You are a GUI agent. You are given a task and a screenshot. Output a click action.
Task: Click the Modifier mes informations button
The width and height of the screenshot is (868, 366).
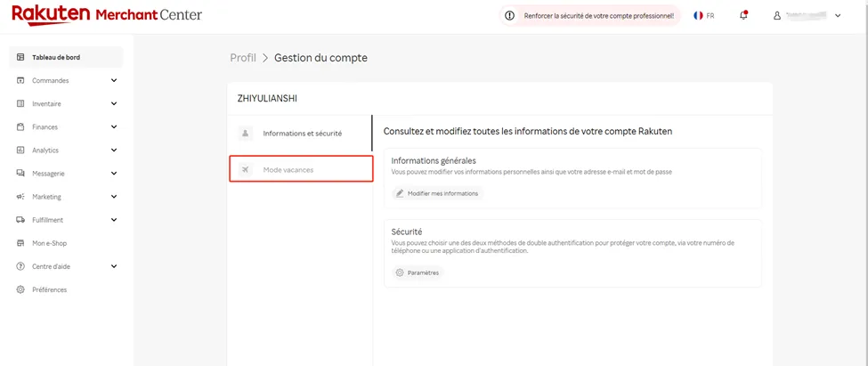pos(438,193)
